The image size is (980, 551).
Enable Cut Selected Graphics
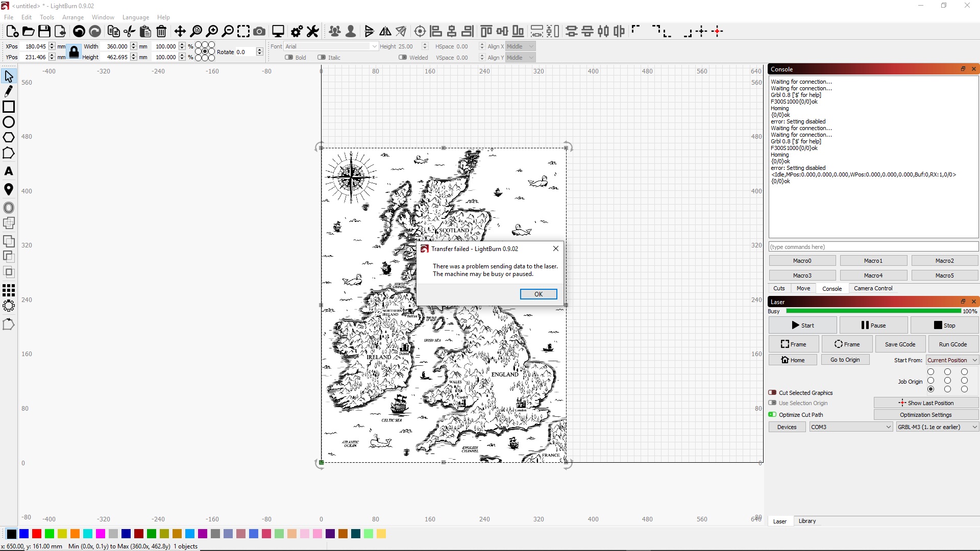(x=772, y=392)
